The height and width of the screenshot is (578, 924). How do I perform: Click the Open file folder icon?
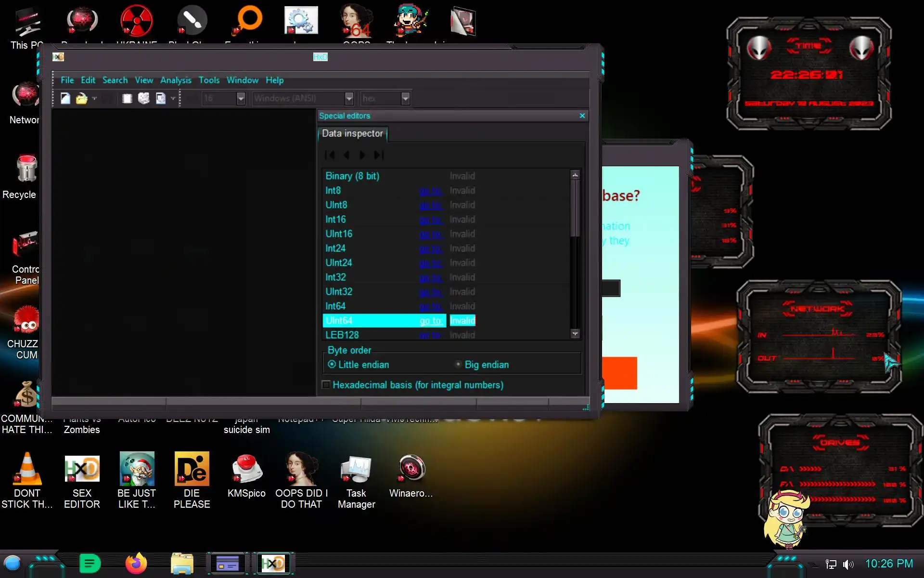point(81,99)
